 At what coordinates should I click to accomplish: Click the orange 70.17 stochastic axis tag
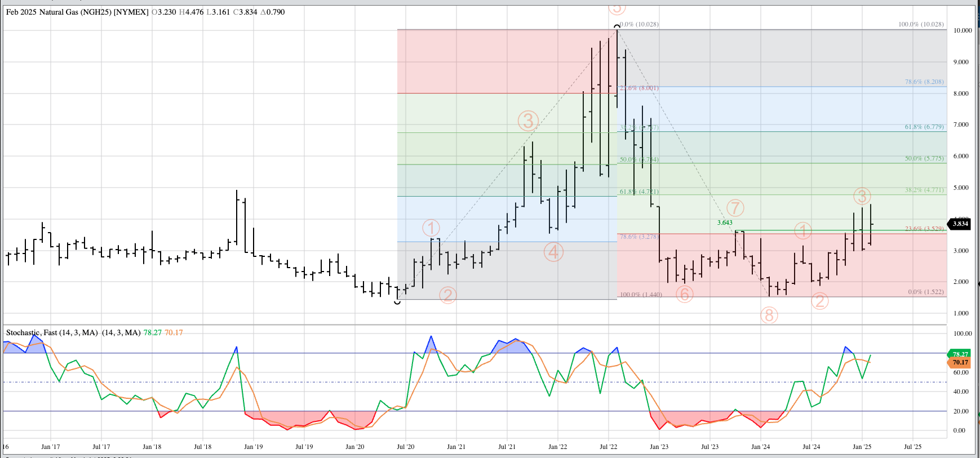pyautogui.click(x=960, y=362)
